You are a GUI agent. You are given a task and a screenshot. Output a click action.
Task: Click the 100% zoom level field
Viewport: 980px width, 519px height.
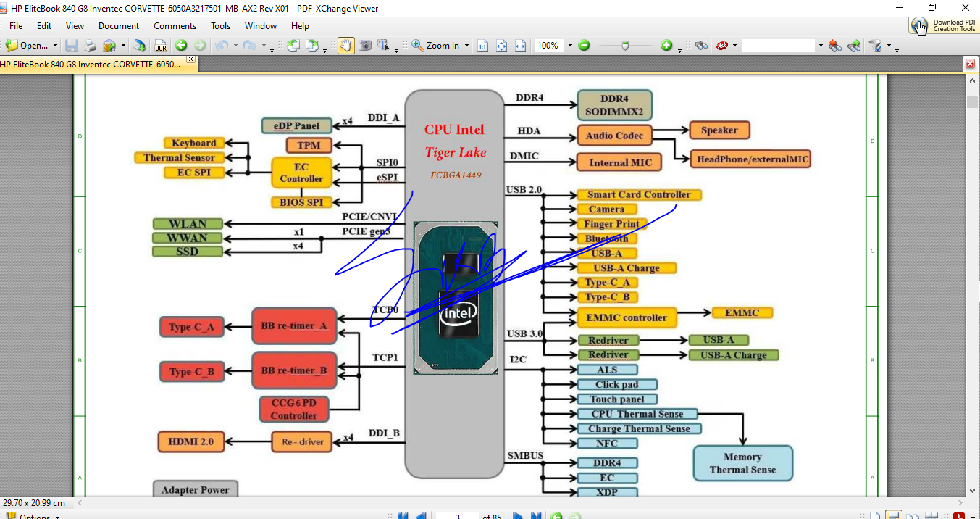tap(550, 45)
